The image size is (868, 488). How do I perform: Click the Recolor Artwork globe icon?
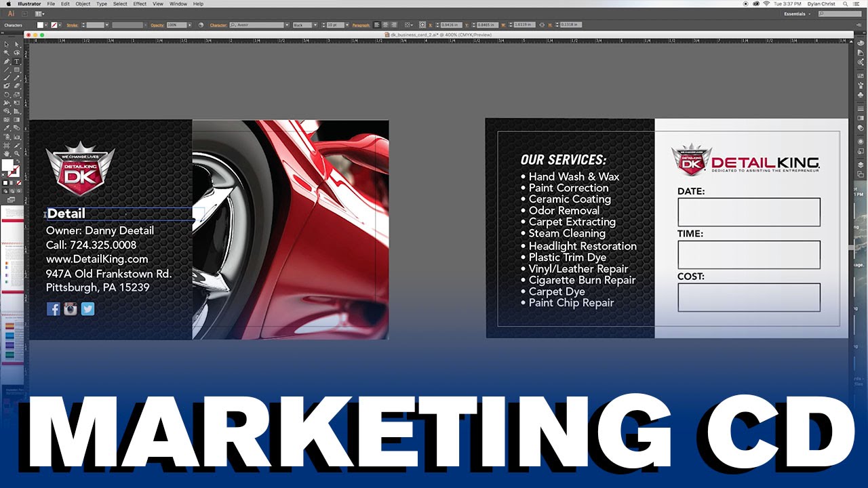point(201,25)
